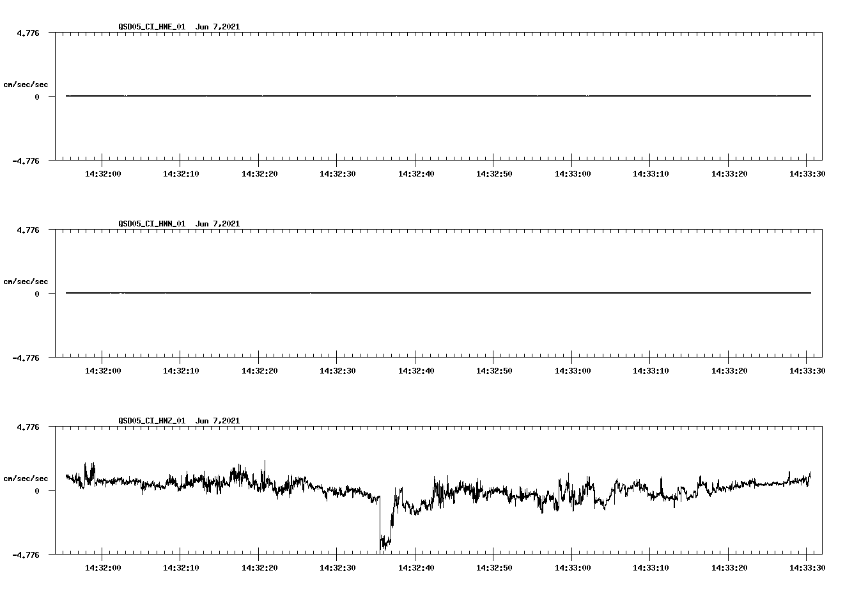Click the 14:32:20 time label under HNE plot

click(260, 173)
